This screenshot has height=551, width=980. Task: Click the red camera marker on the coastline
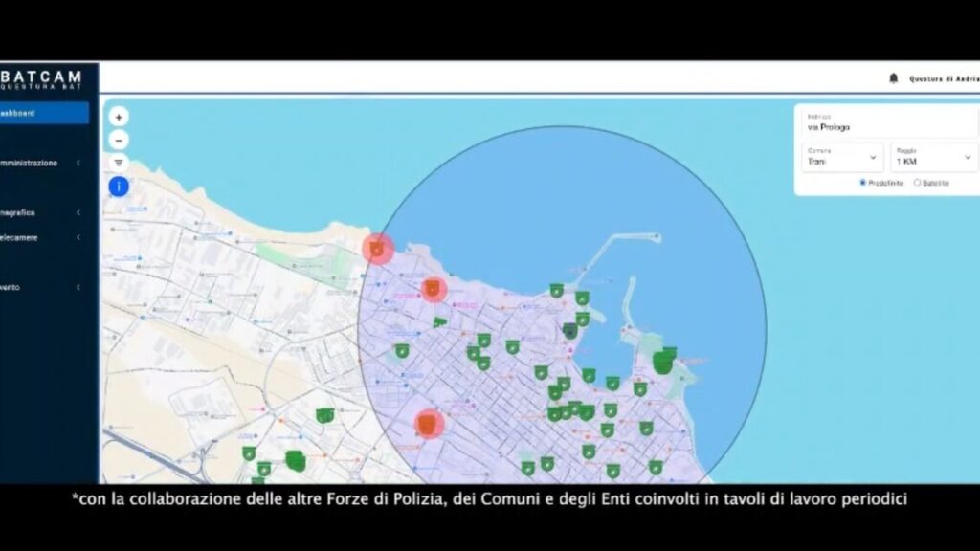(377, 250)
